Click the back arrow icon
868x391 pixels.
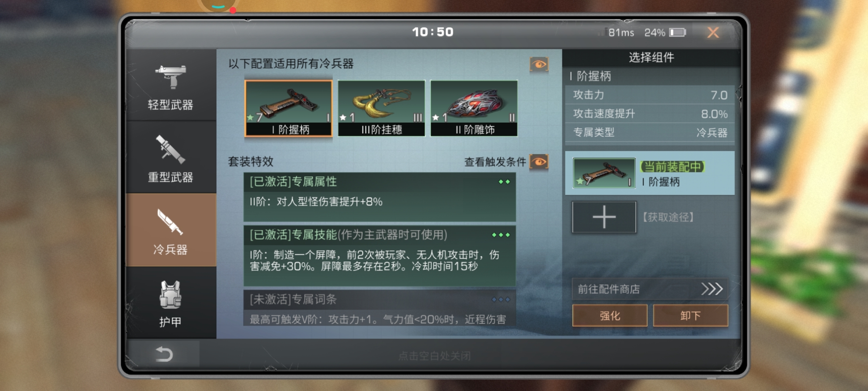pyautogui.click(x=163, y=354)
